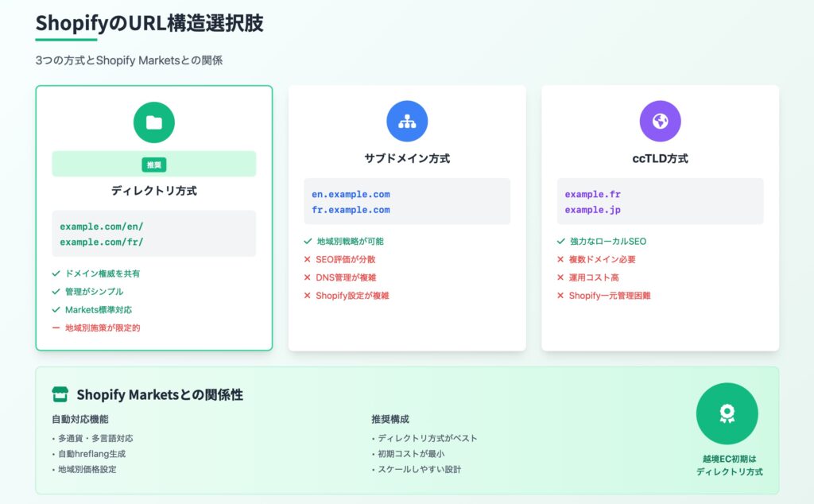This screenshot has width=814, height=504.
Task: Click the Shopify Marketsとの関係性 heading
Action: tap(160, 395)
